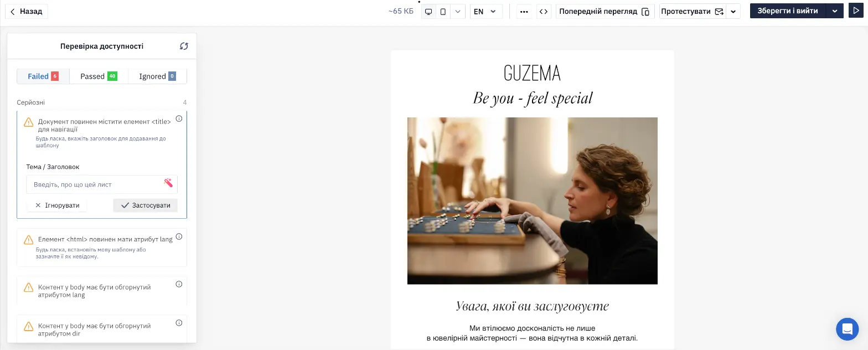Click the Протестувати send test button
Screen dimensions: 868x350
click(x=693, y=12)
